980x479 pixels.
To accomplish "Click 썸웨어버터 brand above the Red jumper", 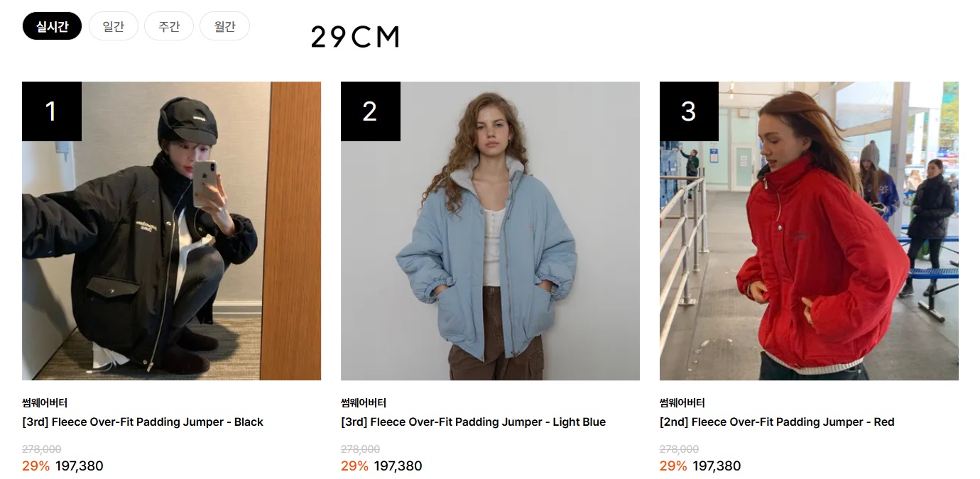I will [682, 403].
